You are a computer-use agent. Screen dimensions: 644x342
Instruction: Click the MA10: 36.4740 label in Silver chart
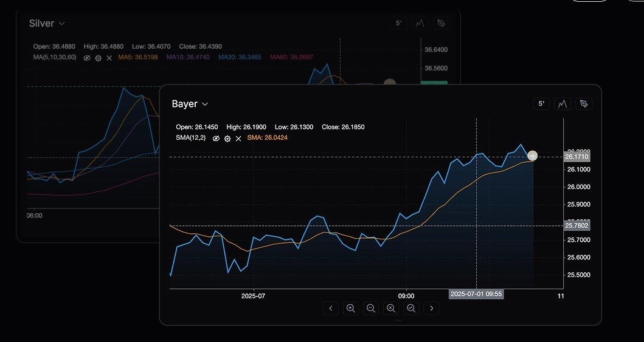[x=188, y=57]
